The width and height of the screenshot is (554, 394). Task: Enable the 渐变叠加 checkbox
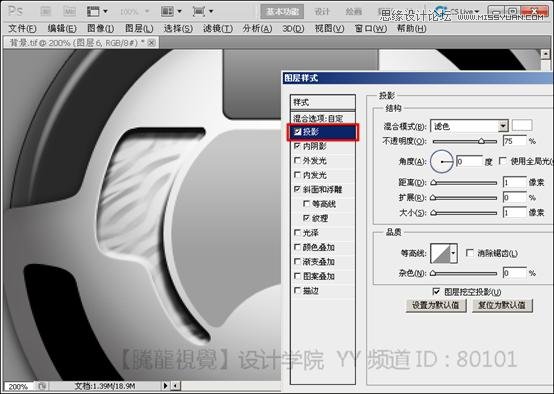(x=297, y=262)
